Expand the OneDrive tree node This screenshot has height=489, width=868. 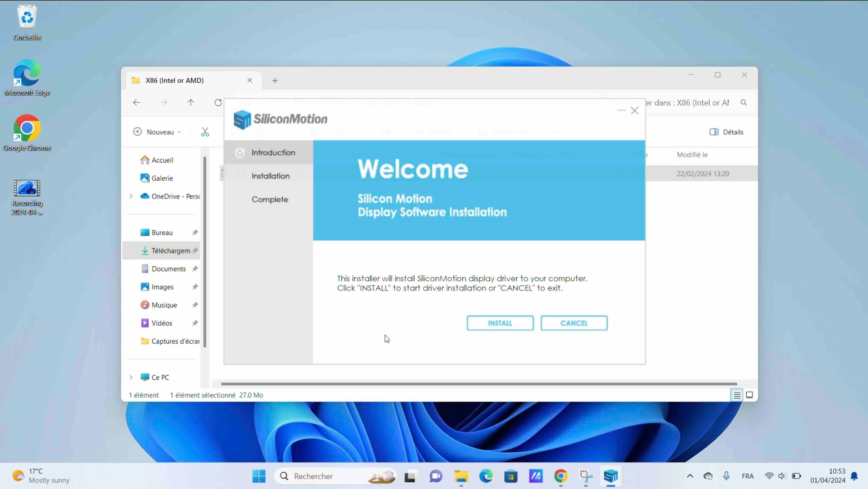pos(131,196)
